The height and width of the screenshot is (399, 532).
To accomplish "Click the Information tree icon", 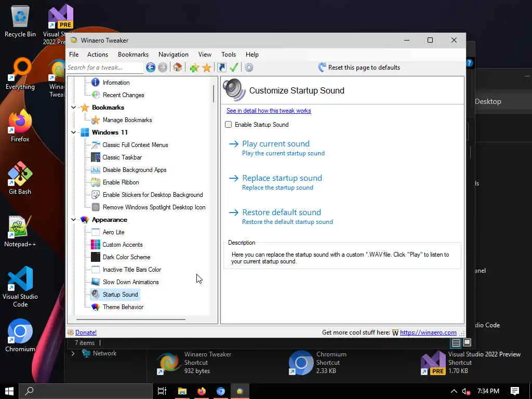I will coord(96,83).
